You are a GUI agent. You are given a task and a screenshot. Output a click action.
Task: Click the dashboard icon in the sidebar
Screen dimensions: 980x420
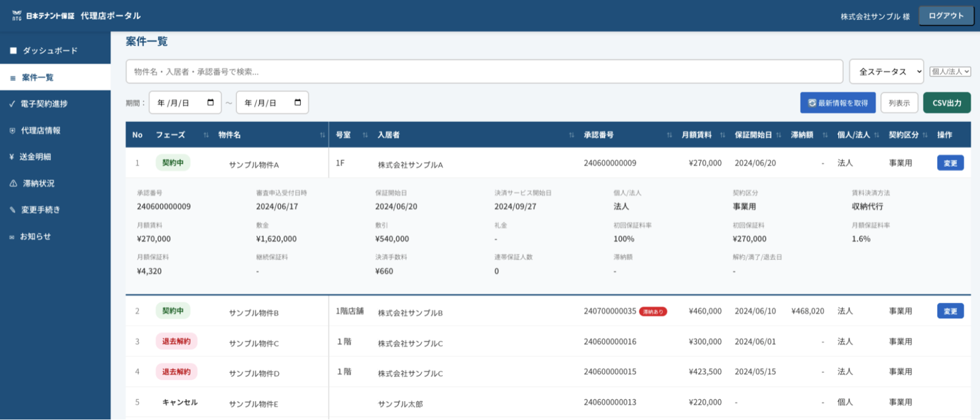(13, 51)
